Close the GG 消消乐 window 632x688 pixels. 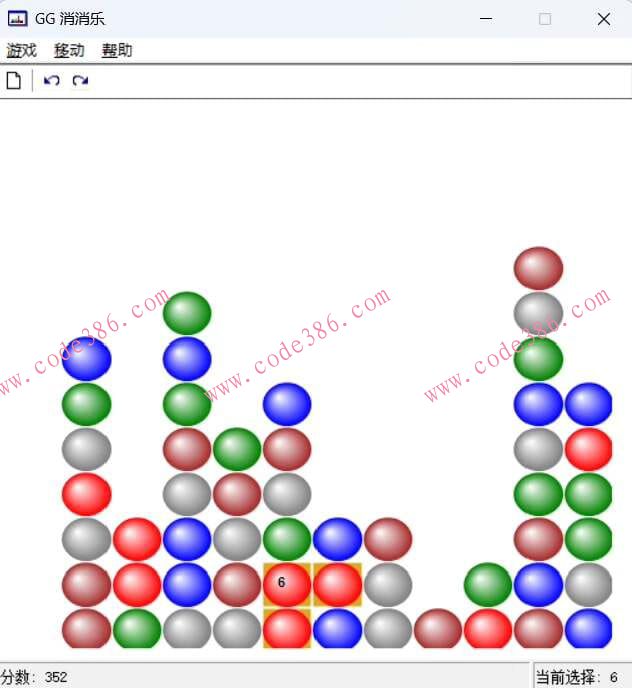tap(604, 19)
